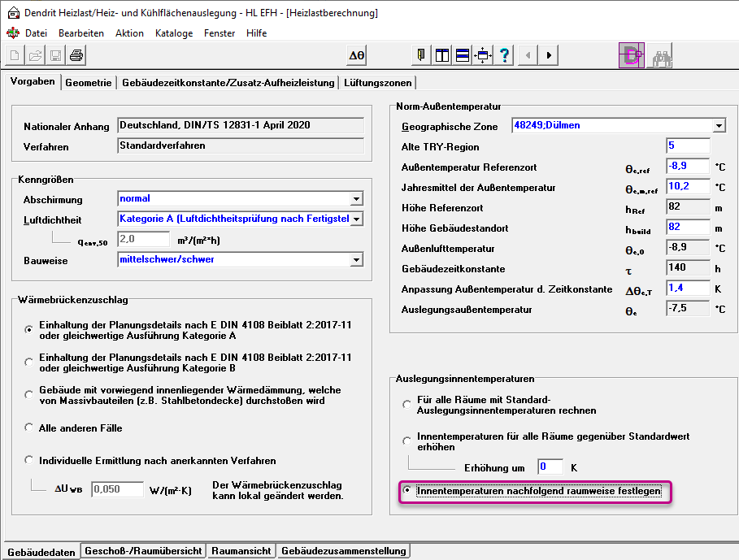Click the window sizing arrows toolbar icon
The height and width of the screenshot is (560, 739).
pyautogui.click(x=483, y=55)
